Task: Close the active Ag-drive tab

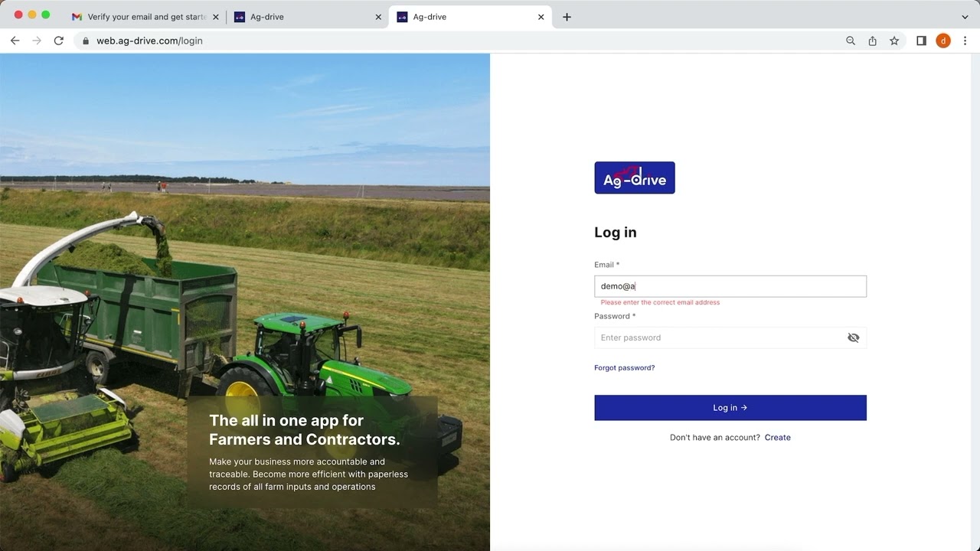Action: point(541,17)
